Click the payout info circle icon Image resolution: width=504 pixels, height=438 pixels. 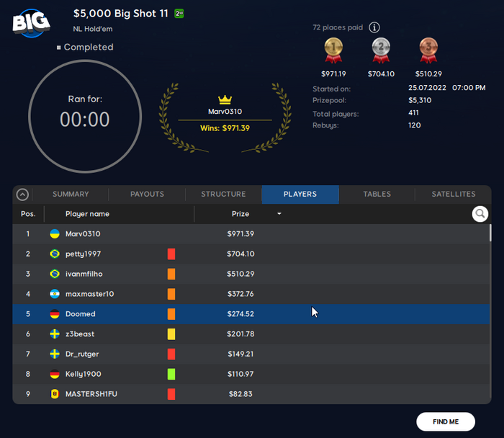pyautogui.click(x=374, y=27)
